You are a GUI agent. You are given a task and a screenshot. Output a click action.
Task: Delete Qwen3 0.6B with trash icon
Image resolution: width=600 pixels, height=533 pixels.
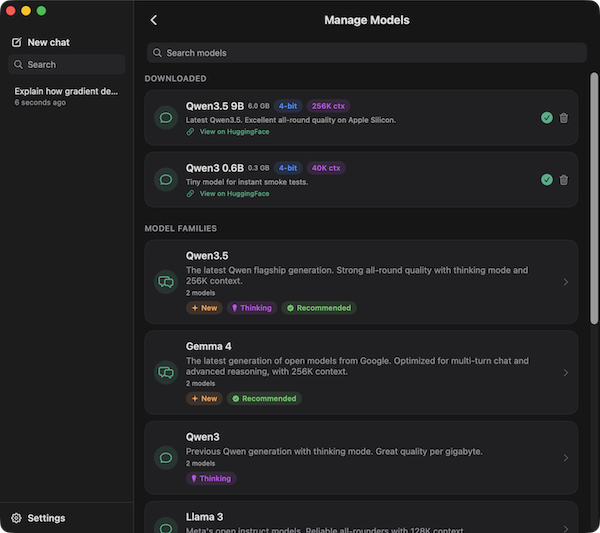[x=564, y=180]
